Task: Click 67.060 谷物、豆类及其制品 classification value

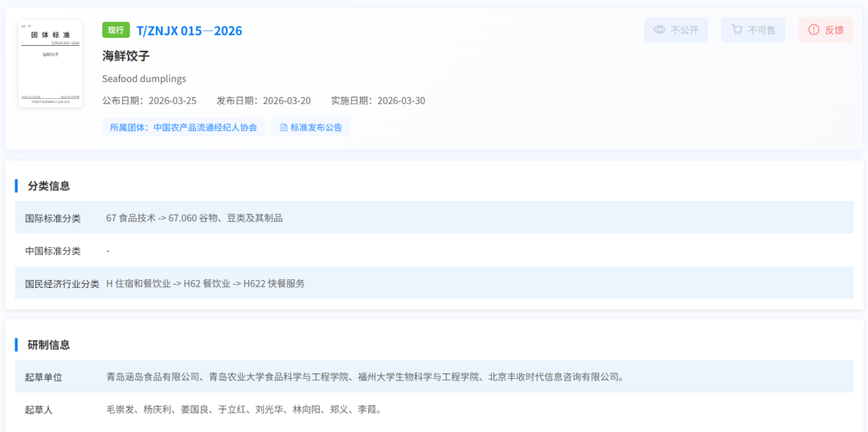Action: (225, 218)
